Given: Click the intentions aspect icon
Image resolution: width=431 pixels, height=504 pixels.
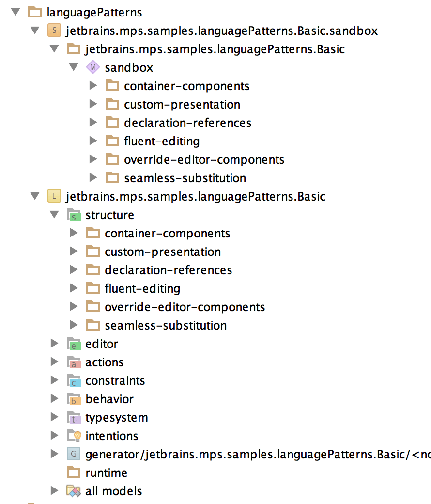Looking at the screenshot, I should pos(73,436).
